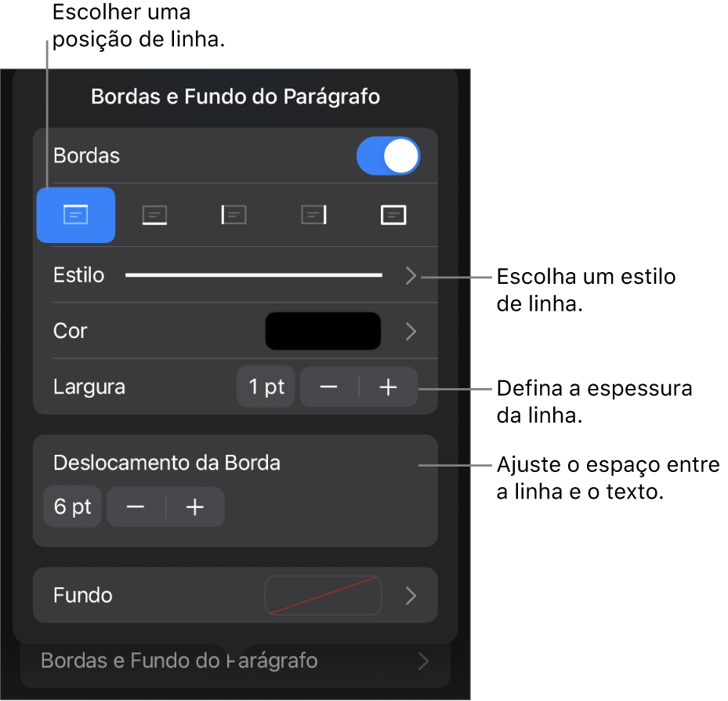Select the left border position icon
This screenshot has height=701, width=728.
(234, 215)
